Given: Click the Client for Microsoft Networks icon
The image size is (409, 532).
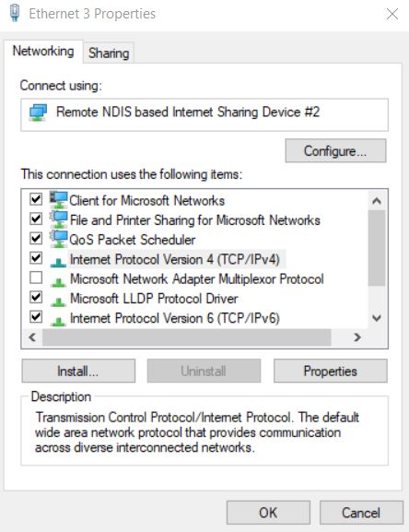Looking at the screenshot, I should pyautogui.click(x=59, y=199).
